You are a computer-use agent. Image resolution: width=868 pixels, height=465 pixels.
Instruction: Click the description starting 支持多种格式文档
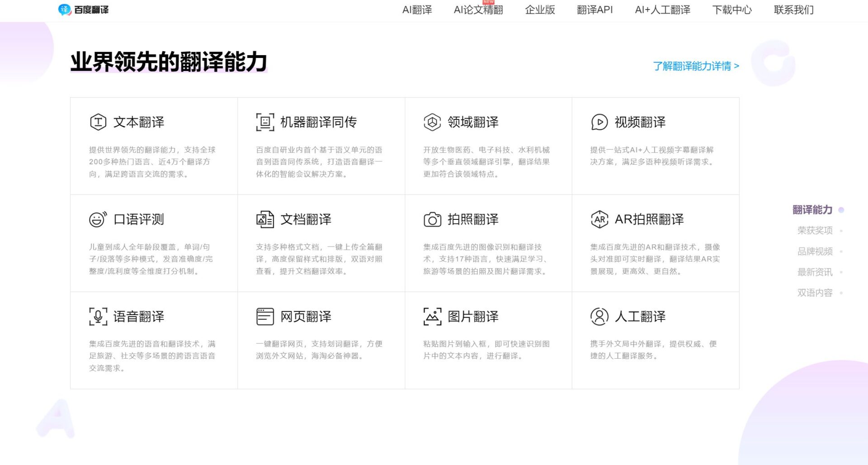click(x=319, y=259)
